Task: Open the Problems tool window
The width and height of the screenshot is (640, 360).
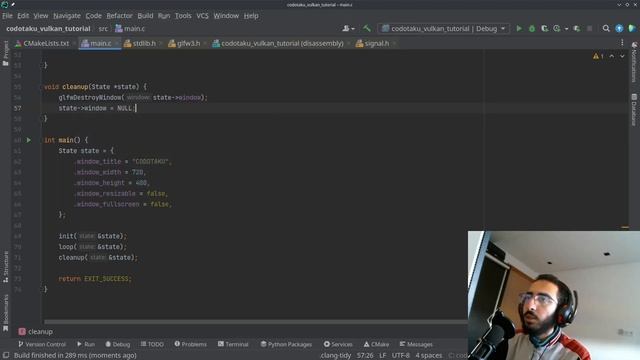Action: pyautogui.click(x=191, y=344)
